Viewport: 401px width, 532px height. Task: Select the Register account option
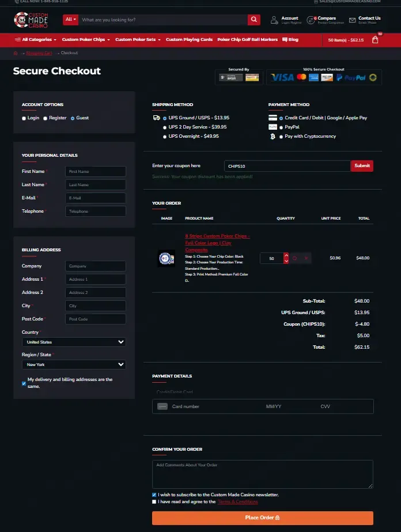coord(45,118)
